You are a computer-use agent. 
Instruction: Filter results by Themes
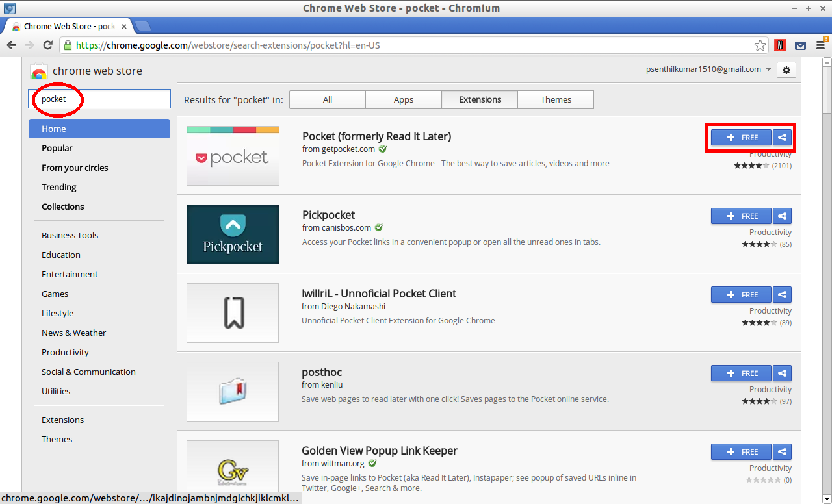(x=556, y=99)
